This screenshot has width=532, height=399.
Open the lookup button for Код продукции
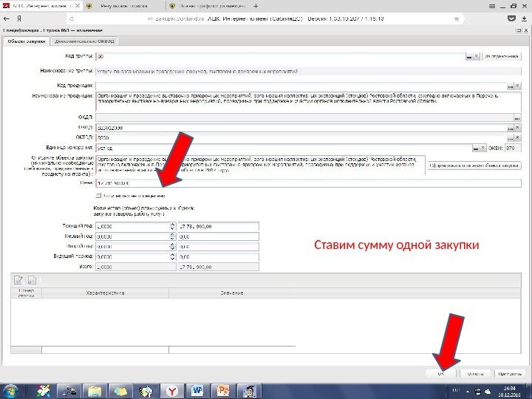point(511,86)
